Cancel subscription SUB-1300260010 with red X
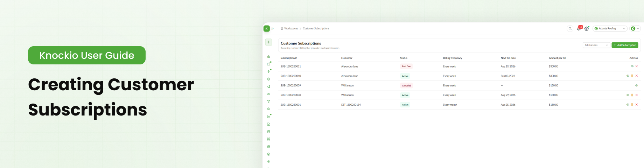This screenshot has width=644, height=168. coord(637,76)
